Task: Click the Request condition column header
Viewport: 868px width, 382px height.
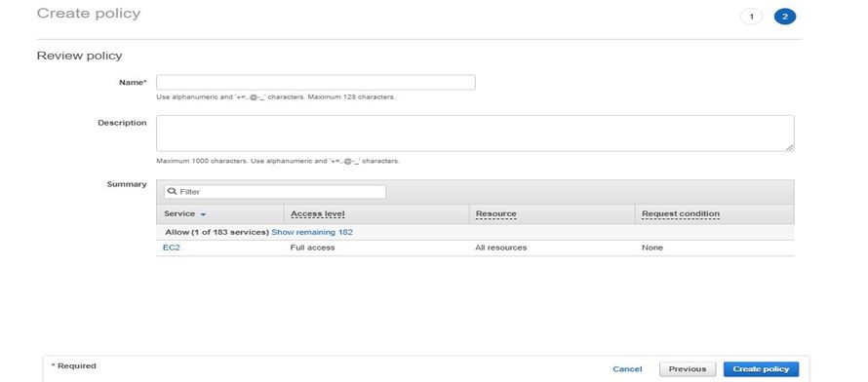Action: pyautogui.click(x=681, y=214)
